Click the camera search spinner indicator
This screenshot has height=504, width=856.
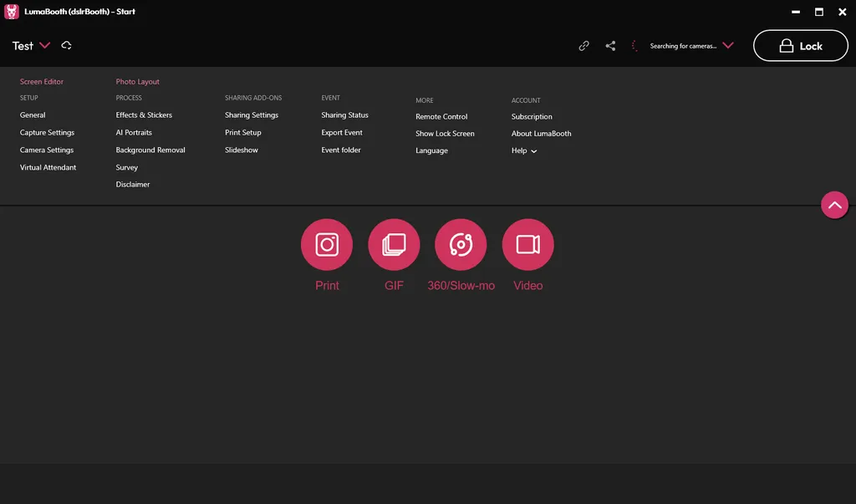coord(634,46)
